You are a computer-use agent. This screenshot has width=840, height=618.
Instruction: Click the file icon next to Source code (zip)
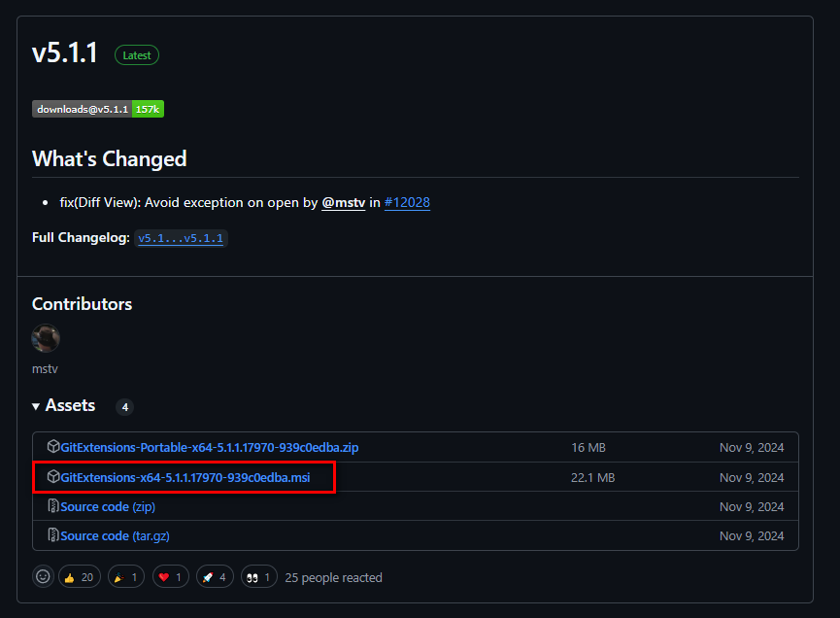tap(53, 506)
